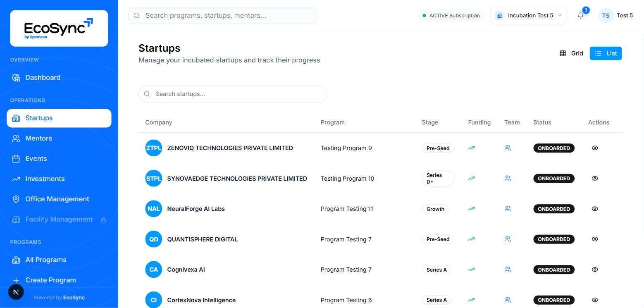
Task: Open All Programs in the sidebar
Action: 59,260
